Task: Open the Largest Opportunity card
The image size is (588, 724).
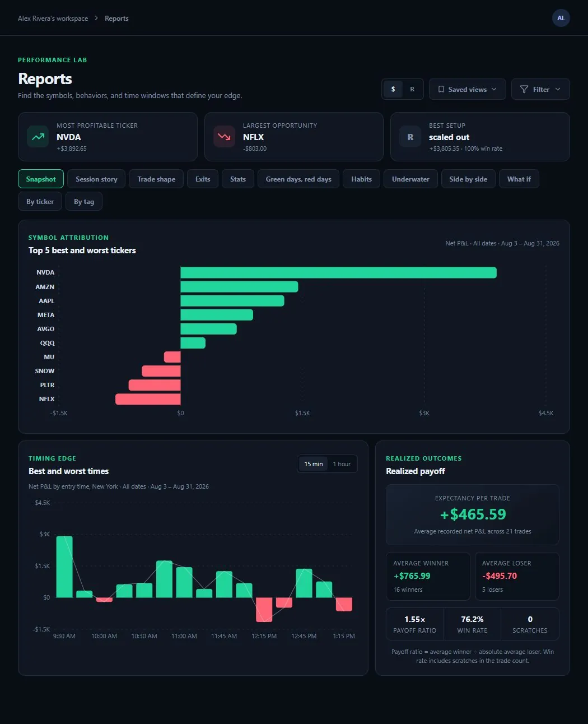Action: pos(293,137)
